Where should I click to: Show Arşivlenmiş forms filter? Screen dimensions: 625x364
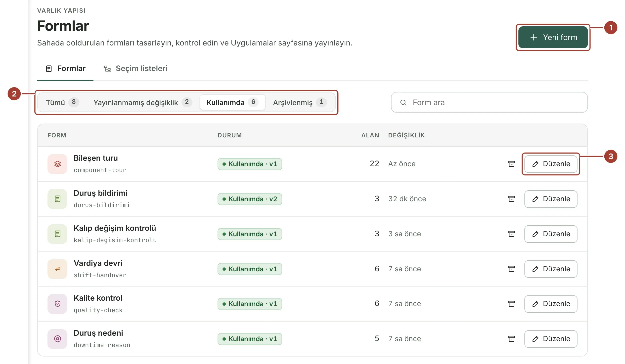pos(300,102)
